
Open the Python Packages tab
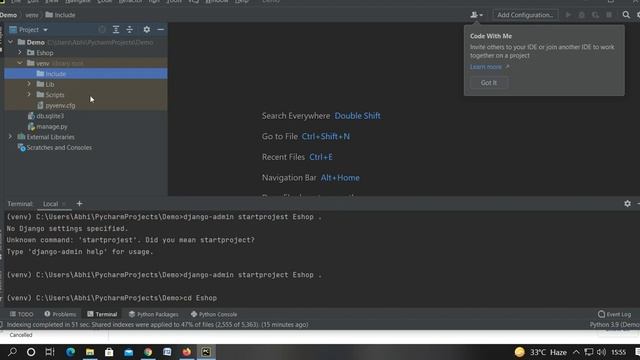(153, 314)
